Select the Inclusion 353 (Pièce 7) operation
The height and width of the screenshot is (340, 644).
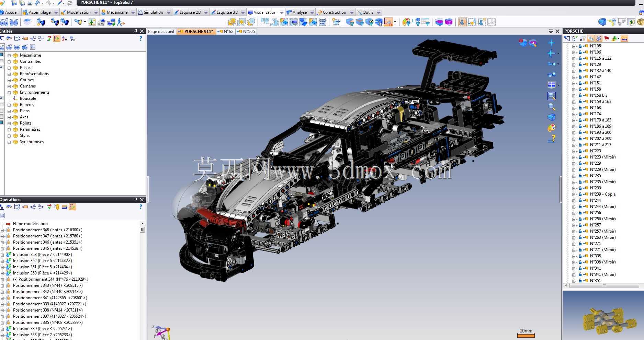[x=42, y=255]
